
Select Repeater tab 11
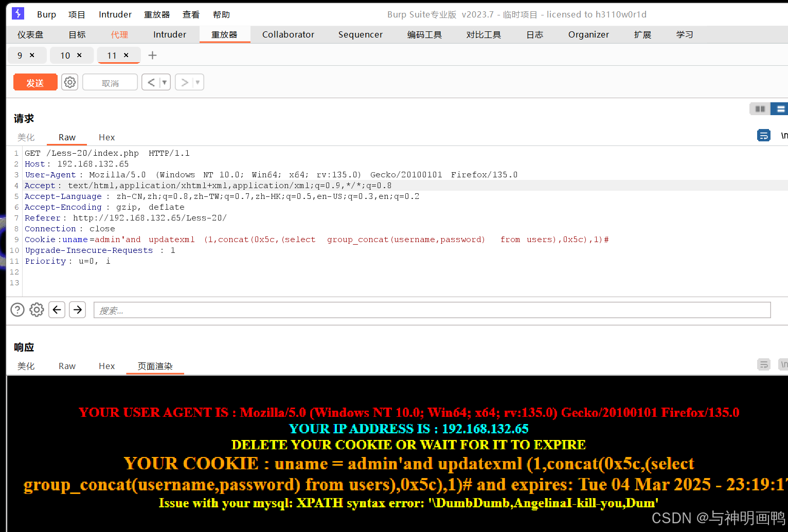[112, 55]
